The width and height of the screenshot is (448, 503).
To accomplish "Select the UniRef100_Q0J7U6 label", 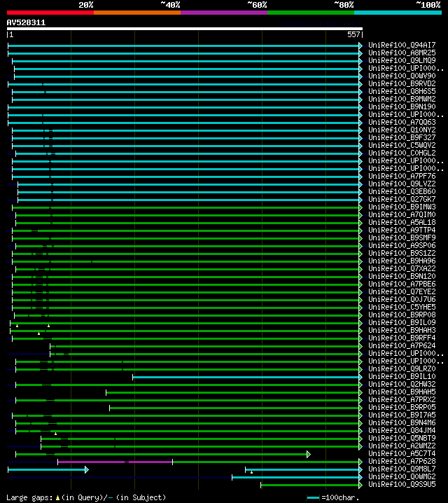I will [x=402, y=299].
